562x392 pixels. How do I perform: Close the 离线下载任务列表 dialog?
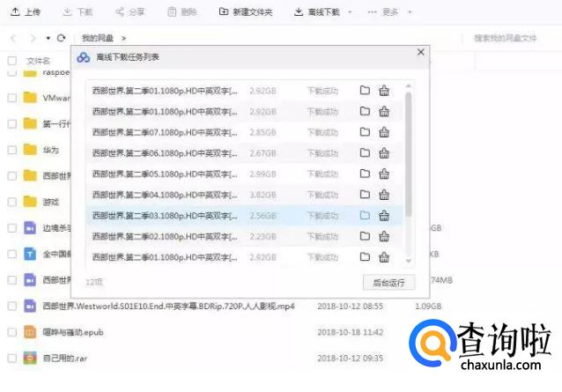(x=421, y=52)
